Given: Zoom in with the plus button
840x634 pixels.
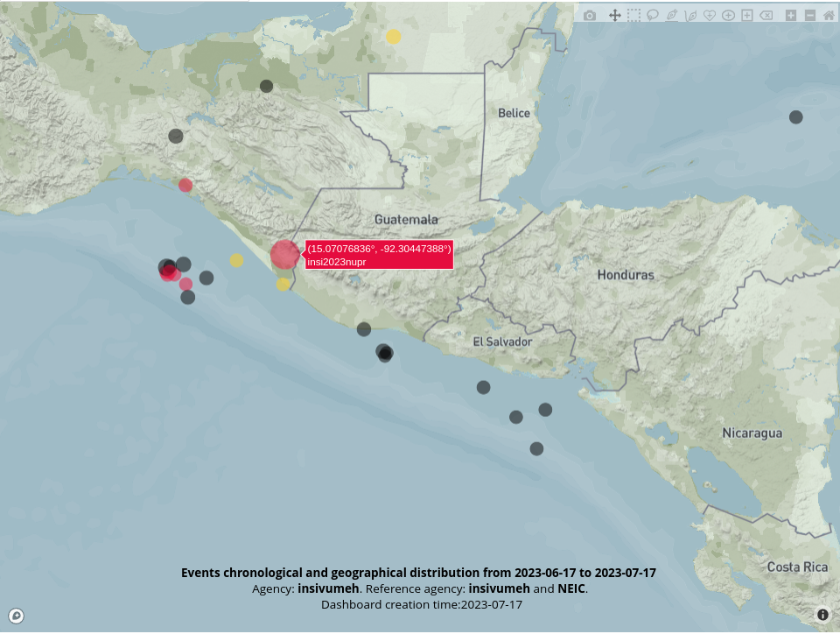Looking at the screenshot, I should 791,16.
